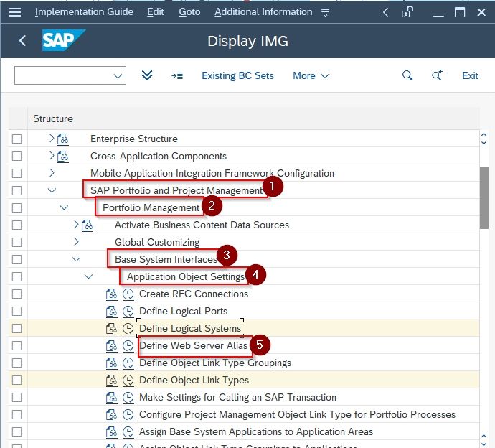Open the Goto menu
Viewport: 495px width, 448px height.
coord(189,12)
